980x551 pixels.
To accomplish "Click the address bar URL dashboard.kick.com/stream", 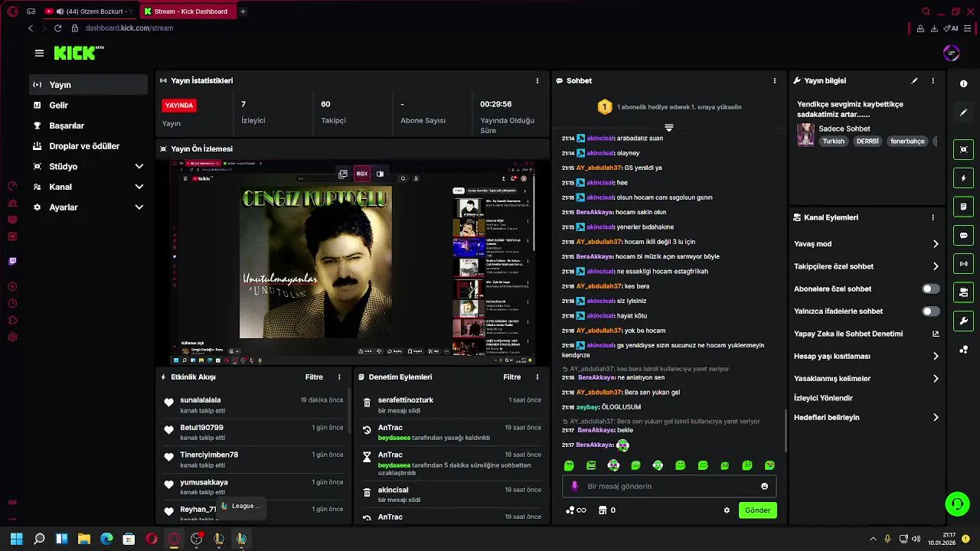I will (x=129, y=28).
